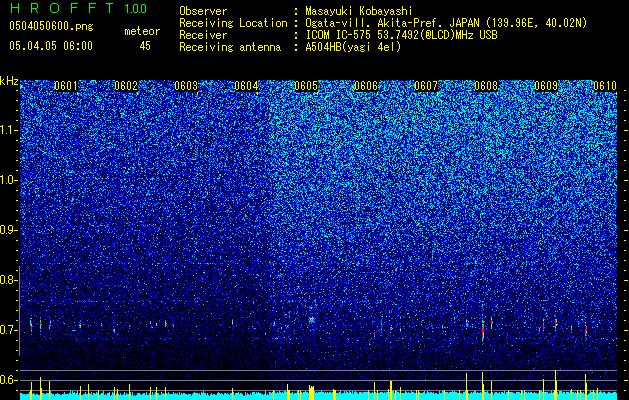Click the strong red echo streak below 0608
The height and width of the screenshot is (400, 629).
483,330
